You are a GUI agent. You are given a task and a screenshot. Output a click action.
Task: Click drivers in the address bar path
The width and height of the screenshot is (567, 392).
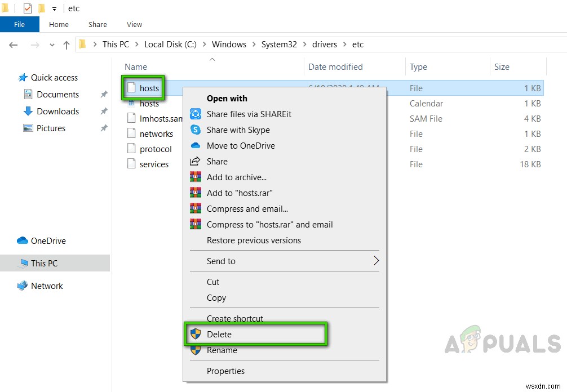324,44
